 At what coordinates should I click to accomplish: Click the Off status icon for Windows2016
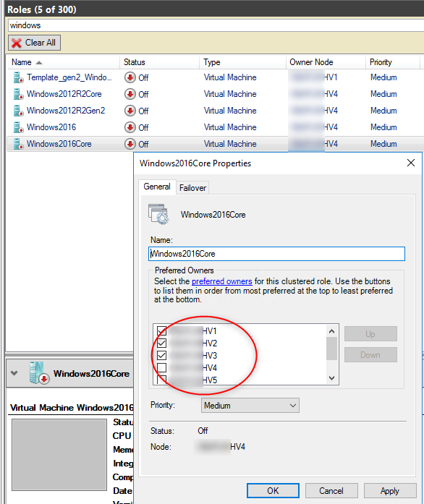[x=130, y=127]
